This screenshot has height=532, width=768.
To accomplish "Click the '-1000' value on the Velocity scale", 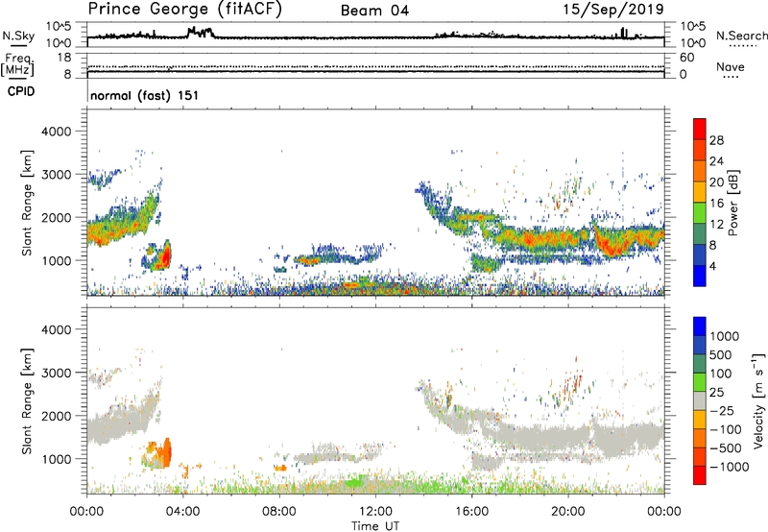I will coord(730,467).
